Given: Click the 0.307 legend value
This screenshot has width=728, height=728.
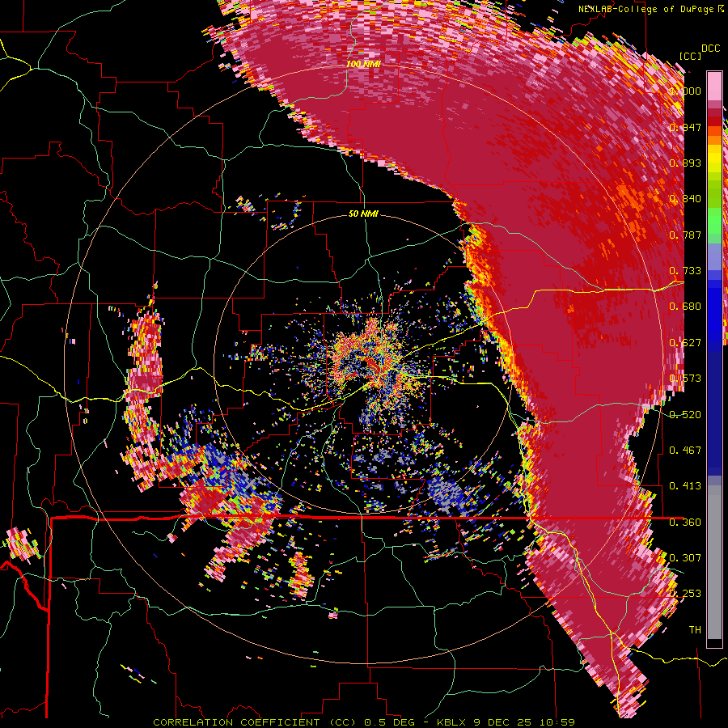Looking at the screenshot, I should pyautogui.click(x=685, y=558).
